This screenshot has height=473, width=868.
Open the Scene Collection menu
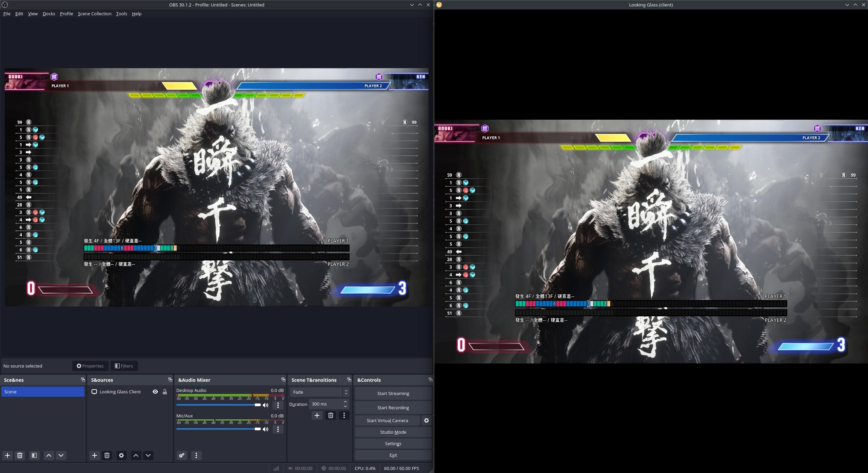tap(94, 14)
